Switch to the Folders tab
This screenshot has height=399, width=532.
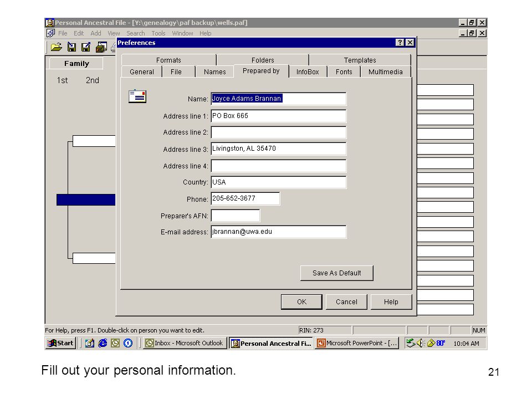263,60
